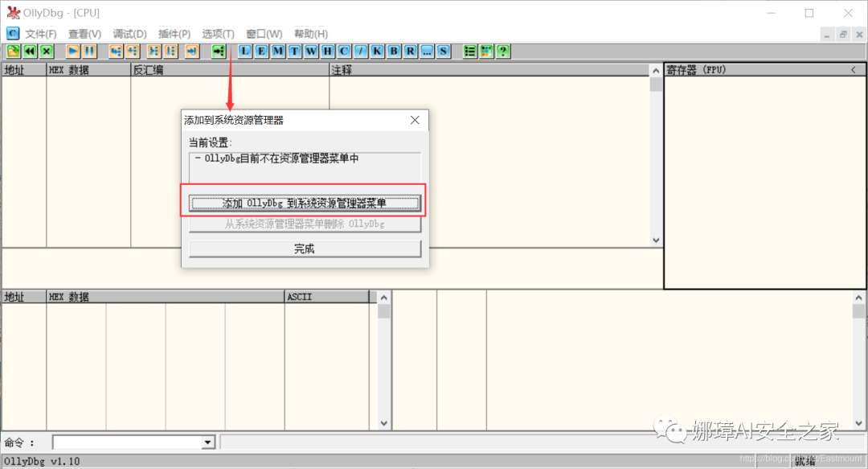Open the 插件(P) menu
Viewport: 868px width, 469px height.
coord(174,34)
